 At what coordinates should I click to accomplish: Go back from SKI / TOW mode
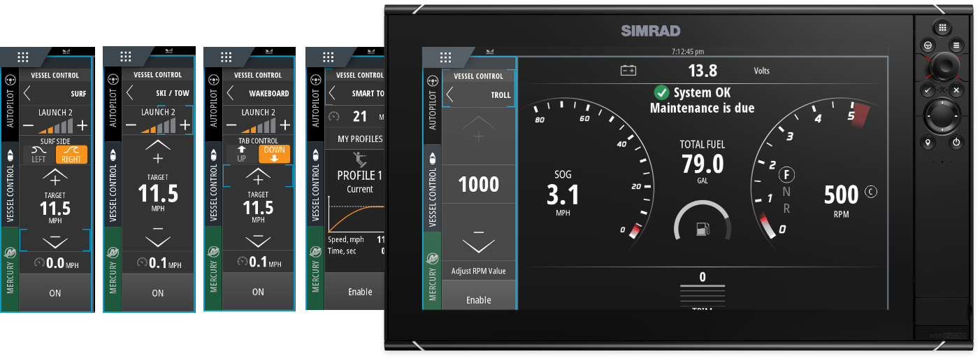130,93
